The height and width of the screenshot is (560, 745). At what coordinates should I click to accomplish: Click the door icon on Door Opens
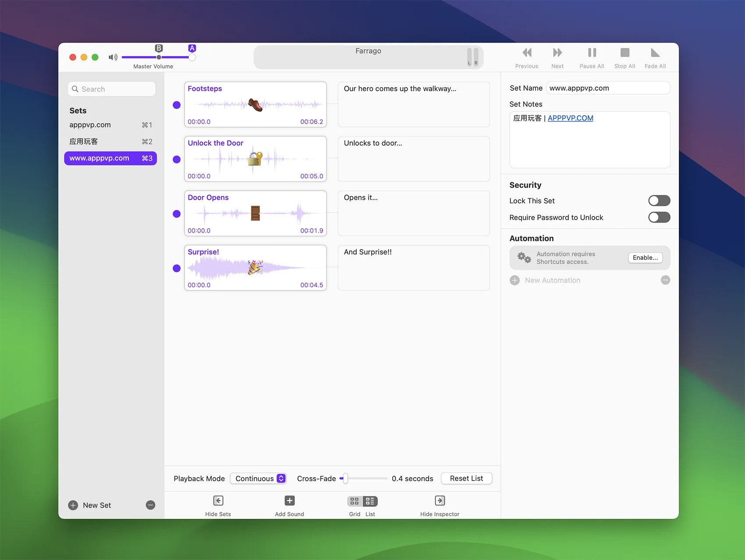tap(255, 213)
